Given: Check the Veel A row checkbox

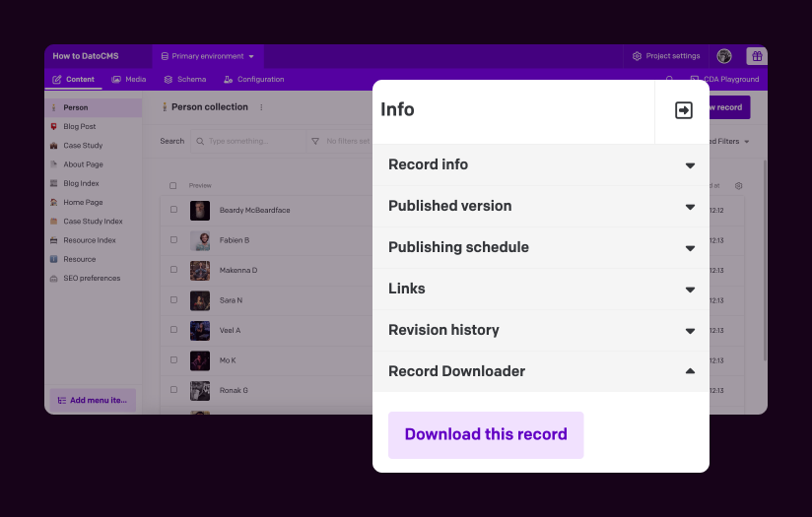Looking at the screenshot, I should [173, 330].
